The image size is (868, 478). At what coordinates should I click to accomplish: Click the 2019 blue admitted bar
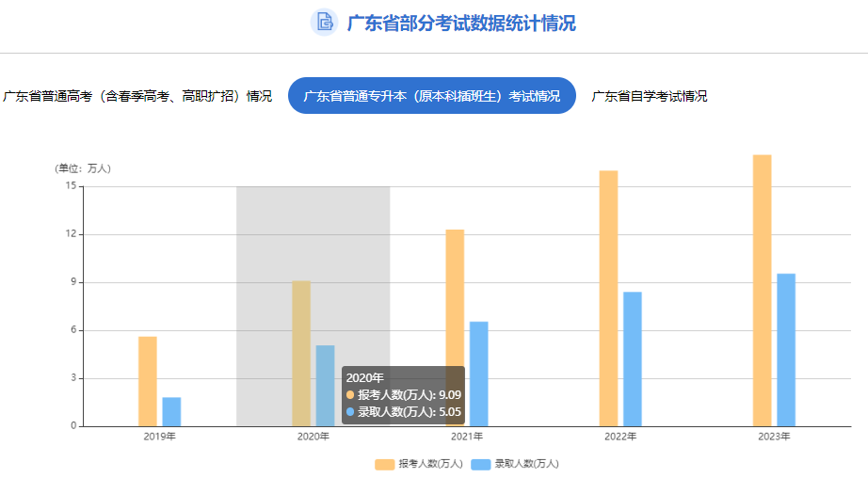171,411
